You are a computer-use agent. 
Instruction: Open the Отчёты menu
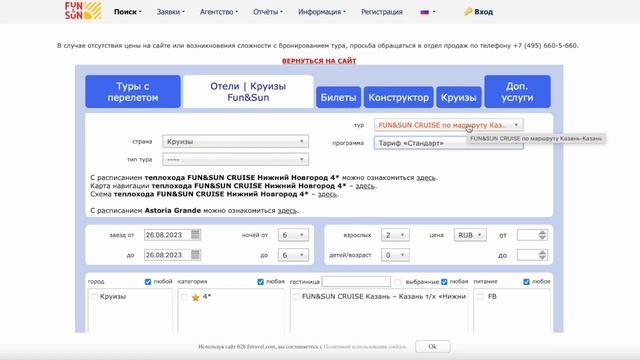268,12
